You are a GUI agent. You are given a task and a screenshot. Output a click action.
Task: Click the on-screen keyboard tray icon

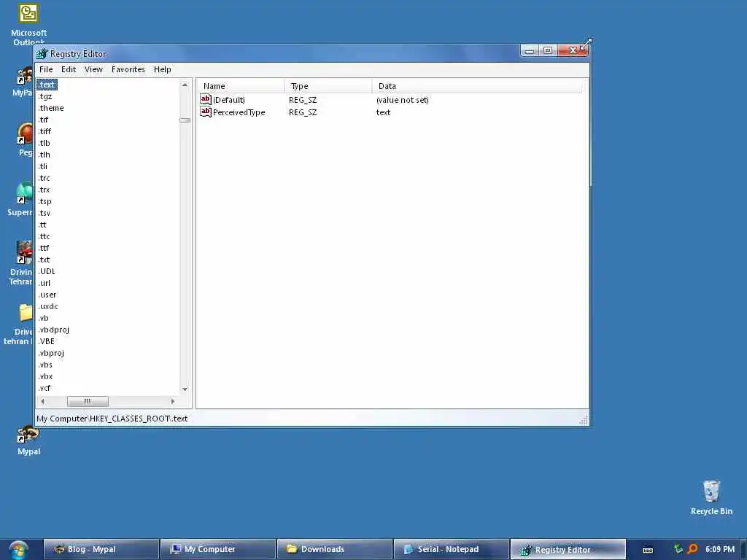pyautogui.click(x=648, y=550)
